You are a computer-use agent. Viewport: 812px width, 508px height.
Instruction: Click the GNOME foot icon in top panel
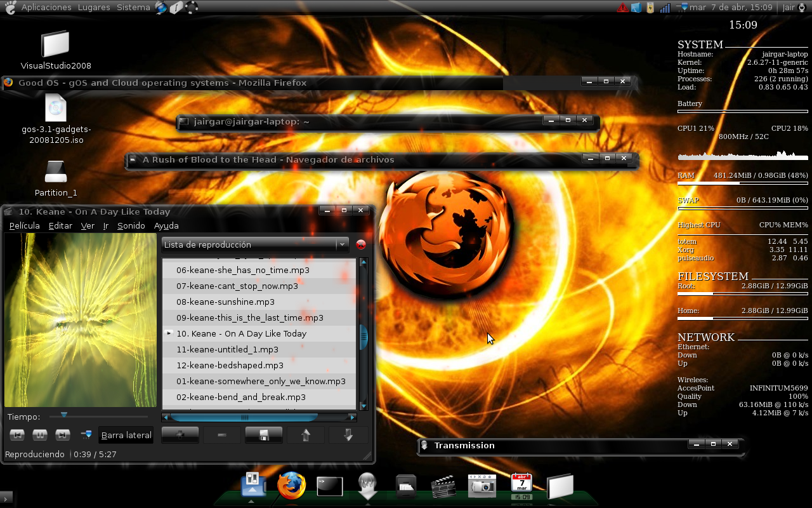10,8
